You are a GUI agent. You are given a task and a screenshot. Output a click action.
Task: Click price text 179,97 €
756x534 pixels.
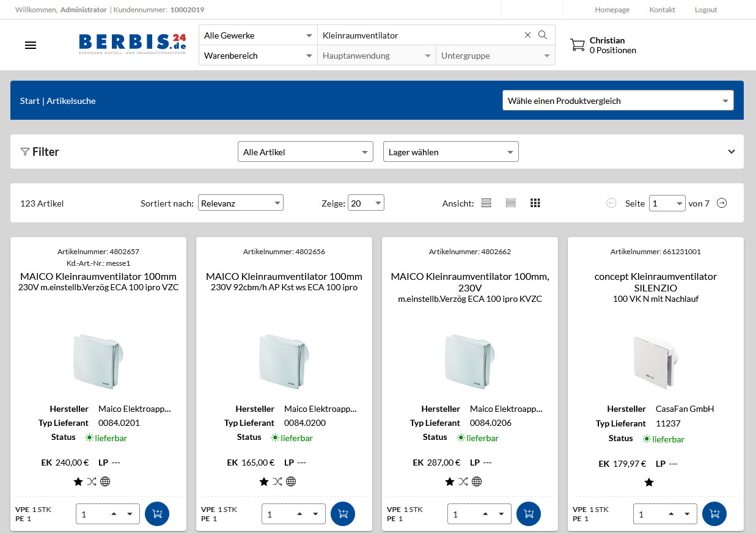pos(629,464)
